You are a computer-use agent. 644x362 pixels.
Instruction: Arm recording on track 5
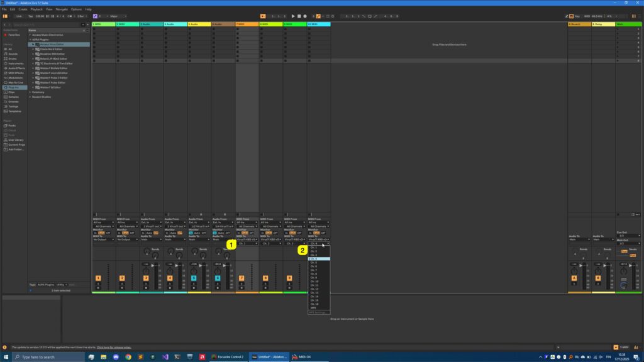pos(194,288)
